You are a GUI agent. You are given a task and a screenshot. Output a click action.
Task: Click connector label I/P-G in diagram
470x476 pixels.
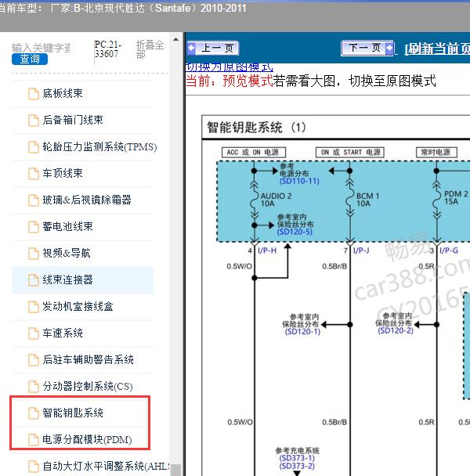[x=449, y=251]
